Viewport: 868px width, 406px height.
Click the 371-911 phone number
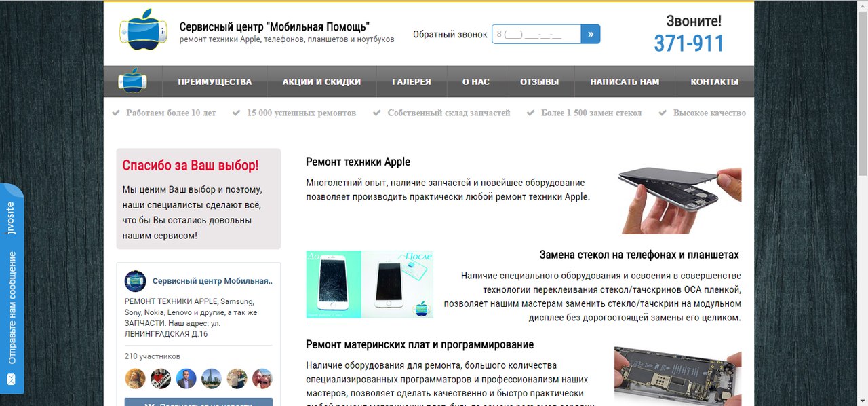pos(689,43)
